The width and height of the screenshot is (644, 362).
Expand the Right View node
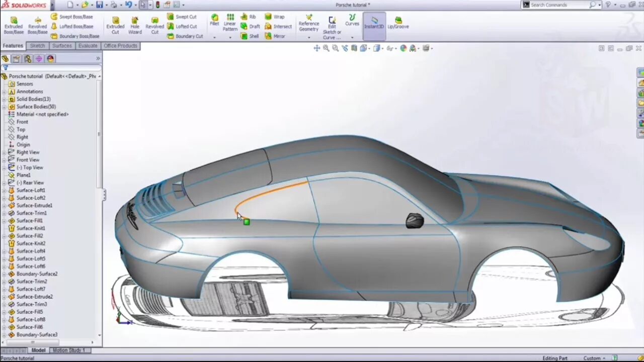5,152
